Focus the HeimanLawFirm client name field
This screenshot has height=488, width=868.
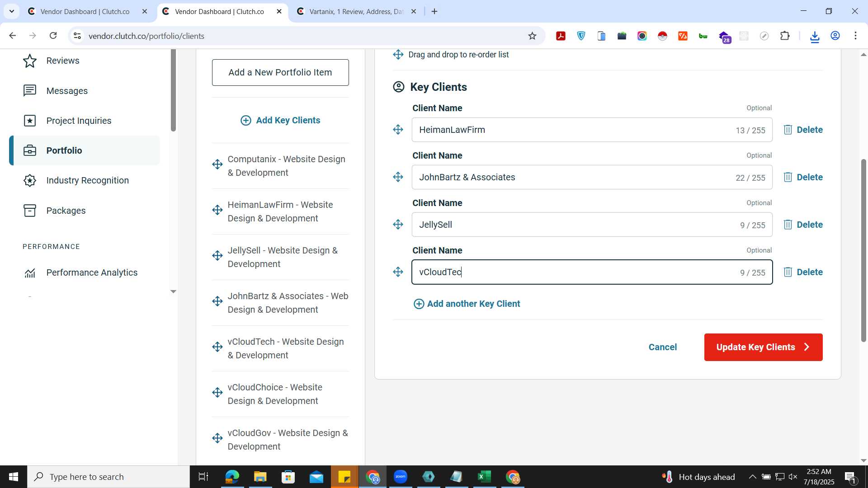592,130
